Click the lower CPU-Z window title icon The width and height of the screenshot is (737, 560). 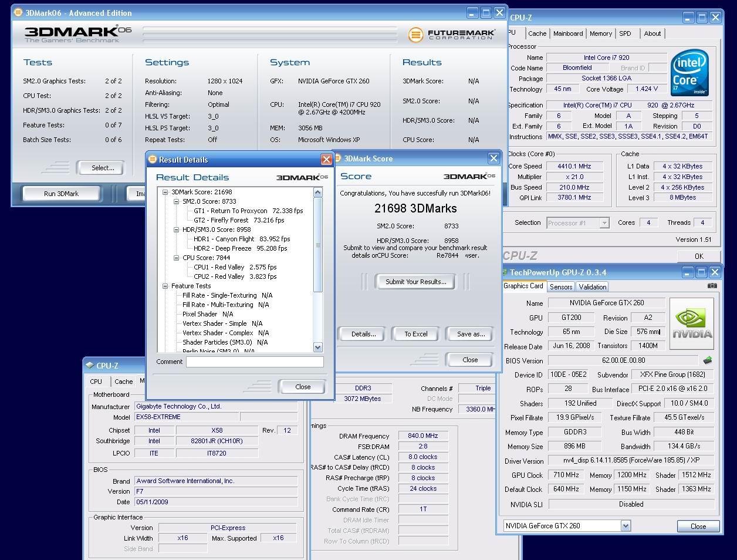[x=90, y=365]
